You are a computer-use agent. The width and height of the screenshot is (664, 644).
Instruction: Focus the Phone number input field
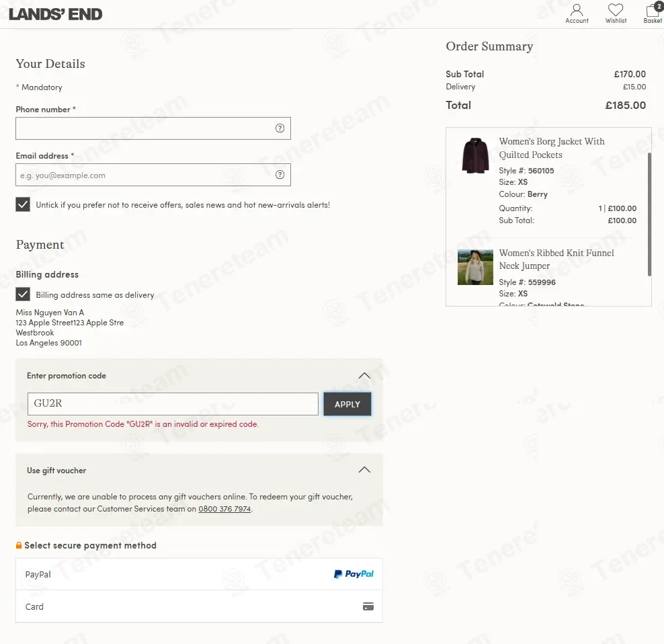pyautogui.click(x=153, y=128)
